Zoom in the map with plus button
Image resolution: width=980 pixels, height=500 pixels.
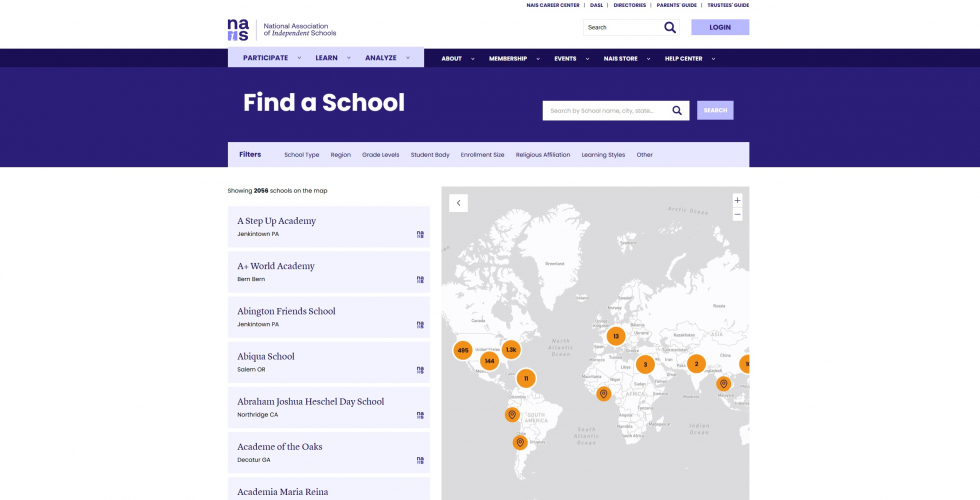[738, 201]
